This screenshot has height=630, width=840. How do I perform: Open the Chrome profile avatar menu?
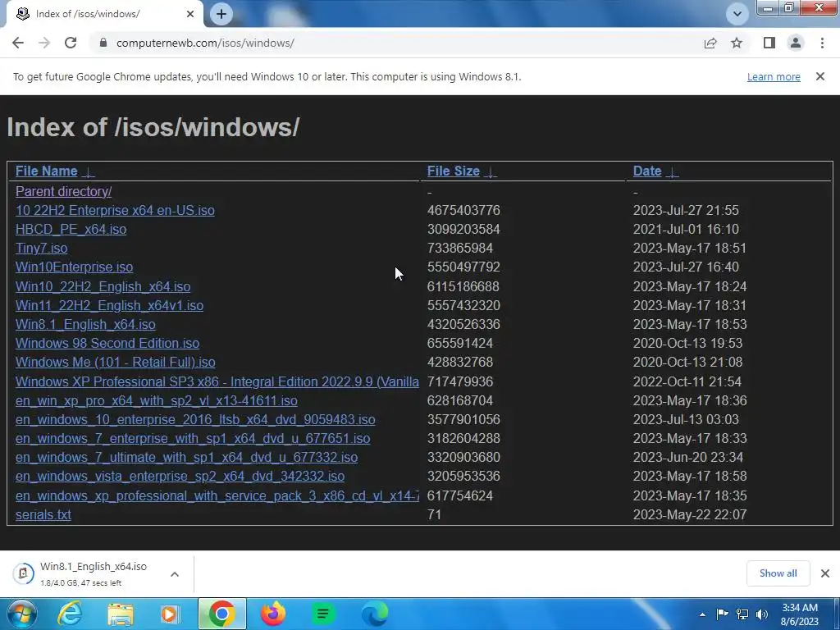coord(796,43)
